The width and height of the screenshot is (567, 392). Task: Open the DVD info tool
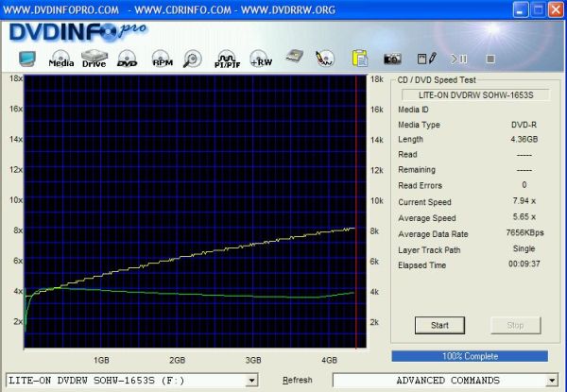(x=127, y=59)
